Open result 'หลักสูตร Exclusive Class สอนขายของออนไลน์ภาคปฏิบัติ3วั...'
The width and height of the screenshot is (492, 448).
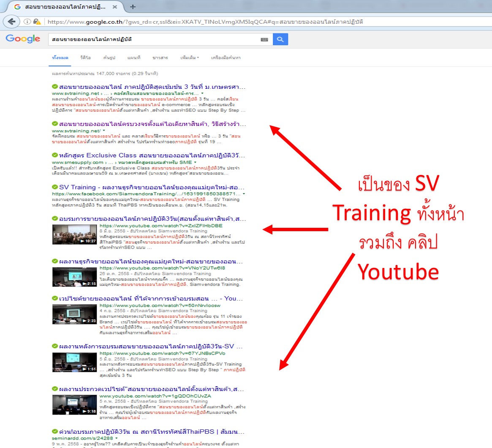(x=152, y=156)
